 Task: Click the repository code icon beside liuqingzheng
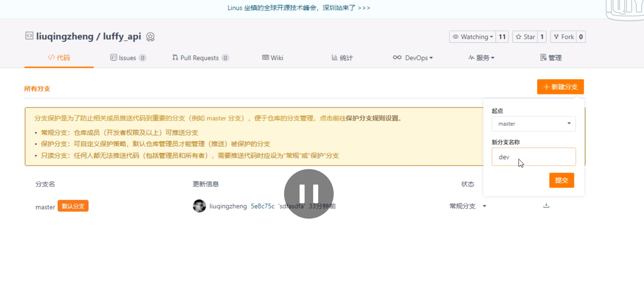click(x=29, y=36)
